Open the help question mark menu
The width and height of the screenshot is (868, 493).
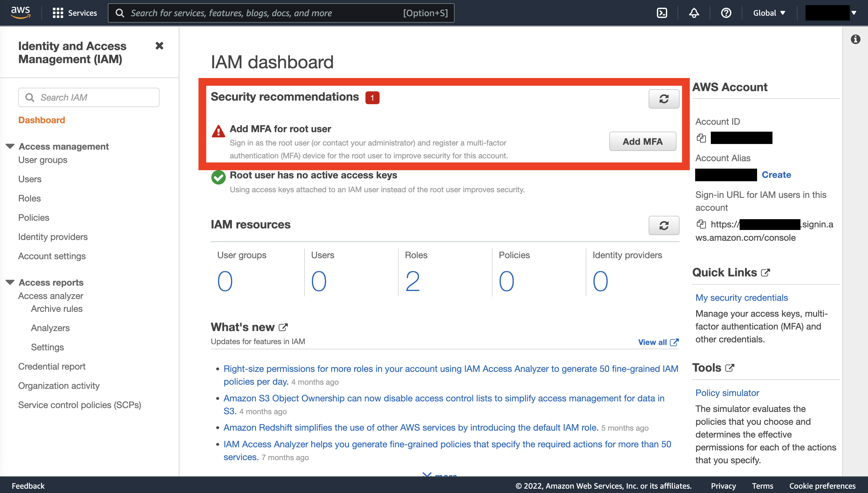[x=726, y=13]
